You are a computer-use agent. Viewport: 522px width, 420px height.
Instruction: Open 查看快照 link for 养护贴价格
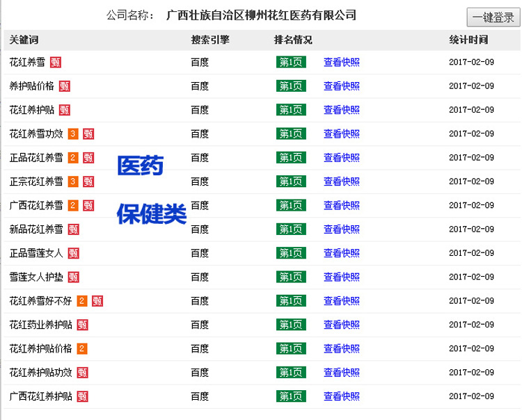(342, 86)
